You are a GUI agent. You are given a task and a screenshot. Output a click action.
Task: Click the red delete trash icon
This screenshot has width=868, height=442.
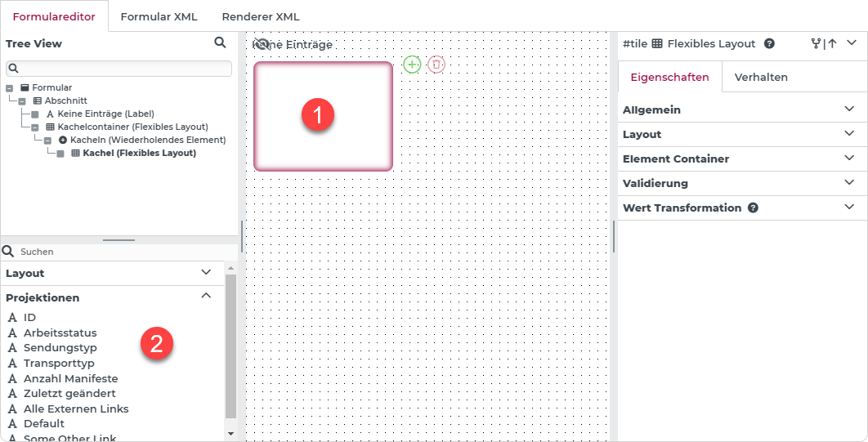[x=436, y=64]
